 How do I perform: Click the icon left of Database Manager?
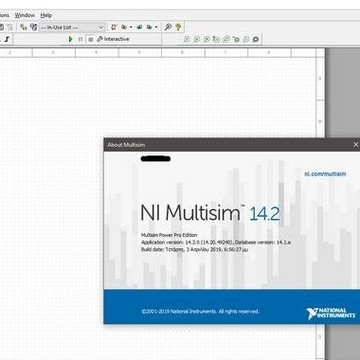pos(23,27)
